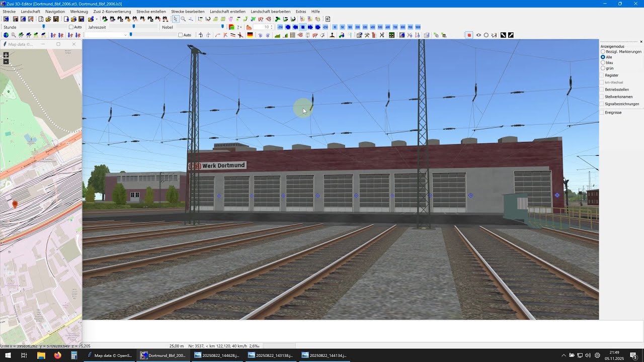Click the number 10 stepper field
This screenshot has width=644, height=362.
pos(263,27)
